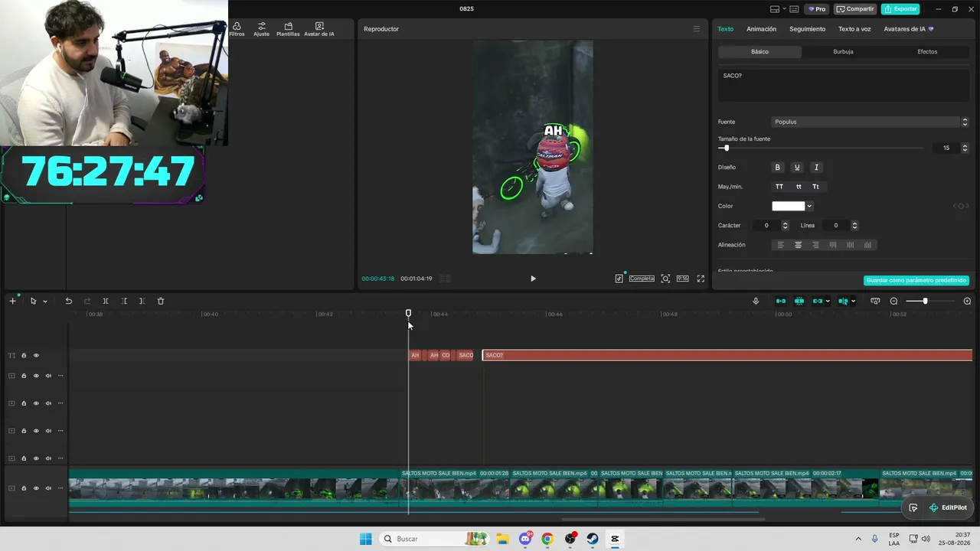The image size is (980, 551).
Task: Switch to the Efectos sub-tab
Action: click(927, 52)
